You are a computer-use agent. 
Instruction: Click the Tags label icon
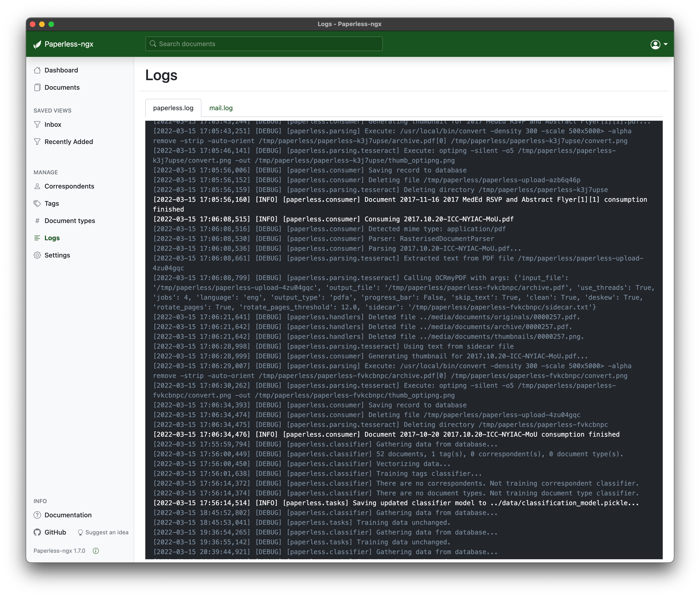tap(37, 204)
